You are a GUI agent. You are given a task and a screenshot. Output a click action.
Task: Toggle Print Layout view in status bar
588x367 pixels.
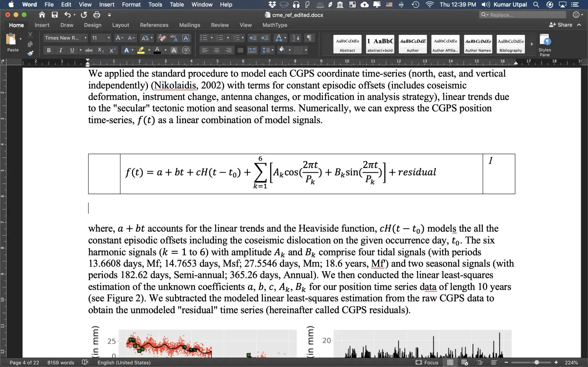coord(450,362)
